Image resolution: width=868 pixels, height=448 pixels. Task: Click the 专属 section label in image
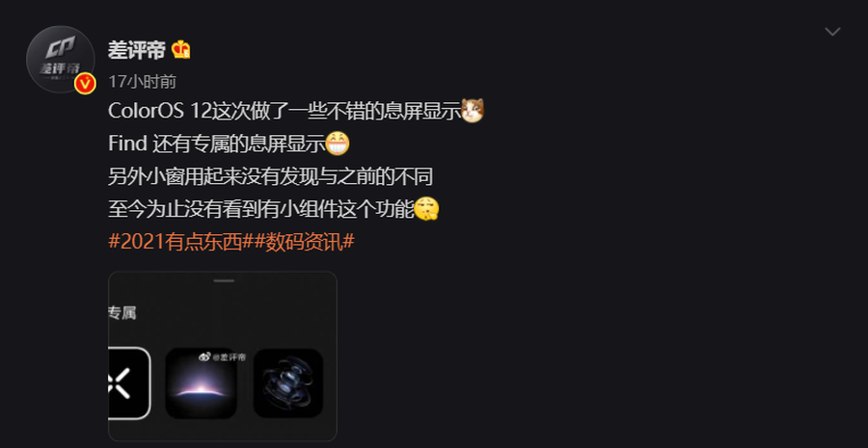pyautogui.click(x=122, y=314)
